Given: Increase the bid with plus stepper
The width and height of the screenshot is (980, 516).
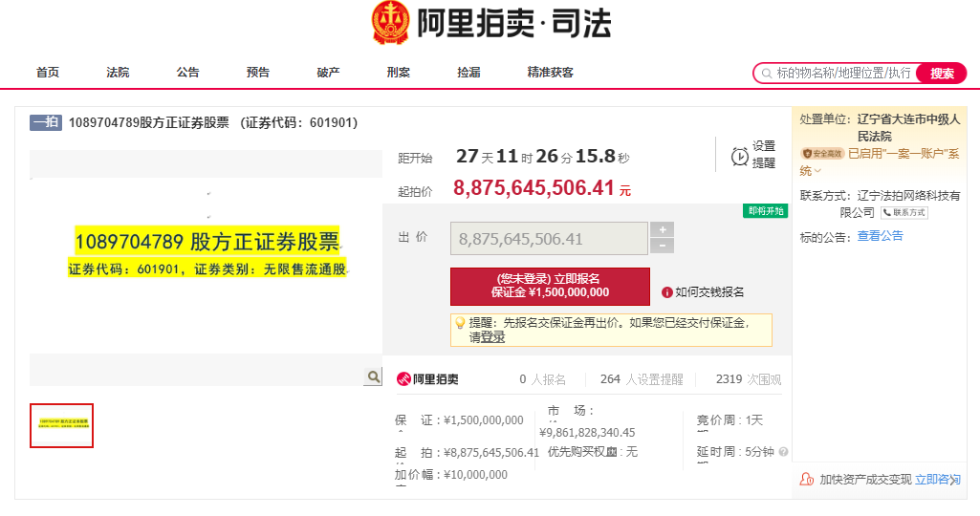Looking at the screenshot, I should (x=662, y=230).
